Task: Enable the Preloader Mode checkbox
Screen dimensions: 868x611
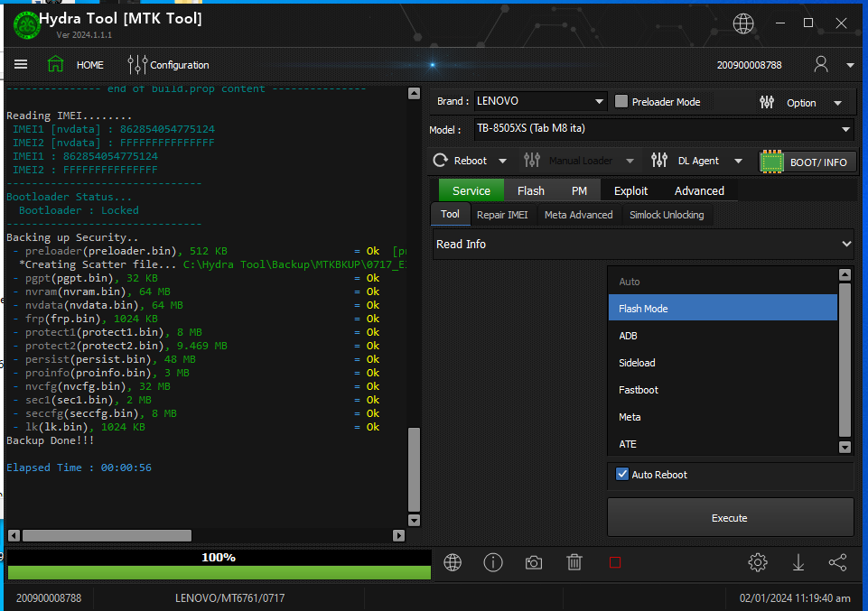Action: click(x=621, y=101)
